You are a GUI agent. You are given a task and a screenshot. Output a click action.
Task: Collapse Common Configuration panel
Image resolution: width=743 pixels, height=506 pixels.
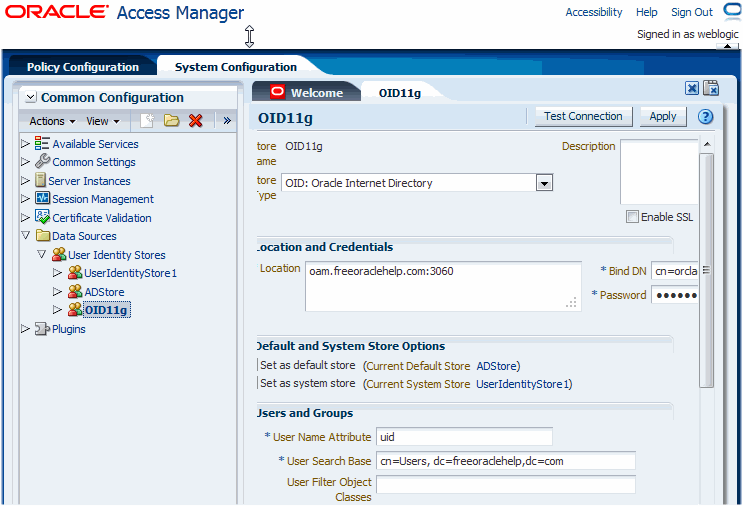click(30, 97)
